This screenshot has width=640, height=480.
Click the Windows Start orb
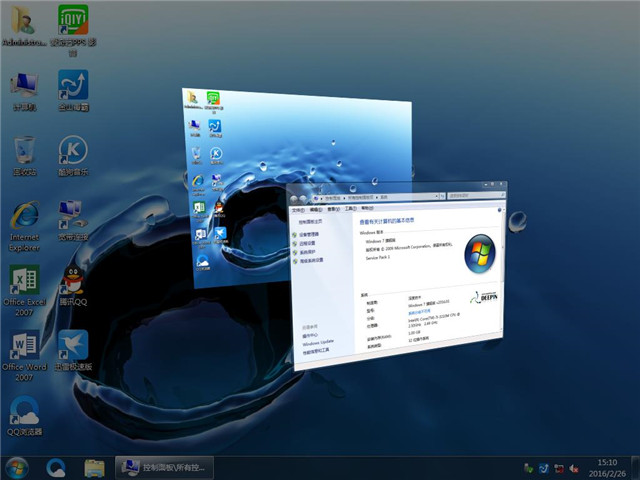[17, 467]
